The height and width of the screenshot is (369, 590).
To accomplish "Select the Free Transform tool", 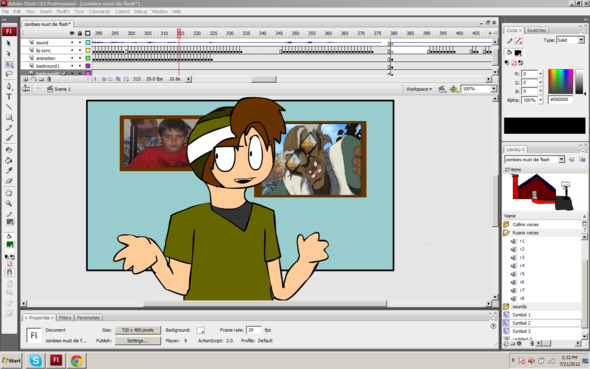I will [9, 64].
